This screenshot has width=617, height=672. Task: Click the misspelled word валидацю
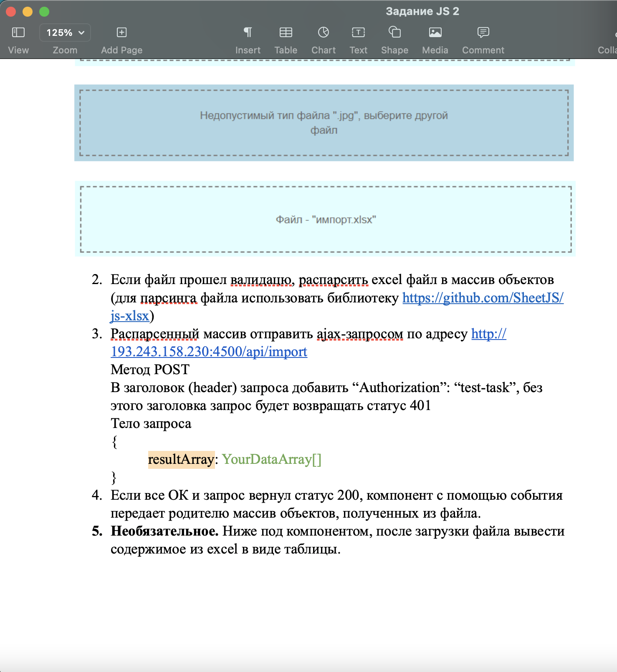[261, 280]
